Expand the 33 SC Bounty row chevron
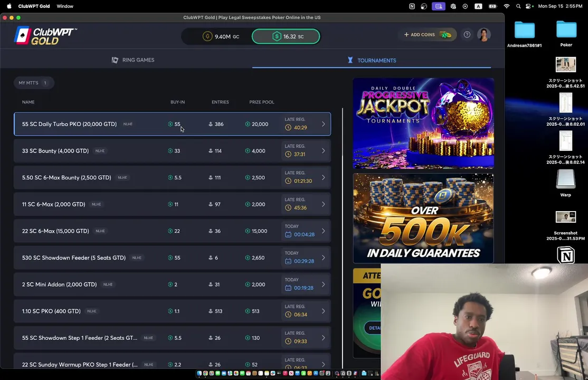Viewport: 588px width, 380px height. click(x=323, y=151)
